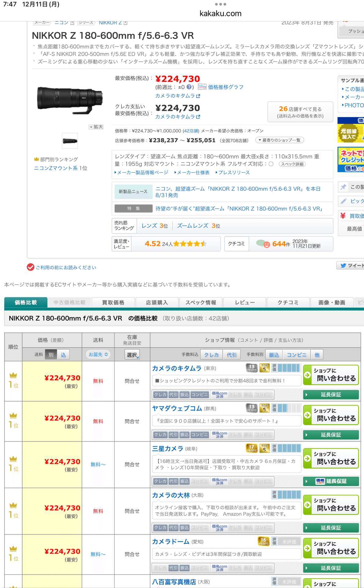Click the star rating icons next to 4.52
The image size is (364, 588).
(190, 244)
